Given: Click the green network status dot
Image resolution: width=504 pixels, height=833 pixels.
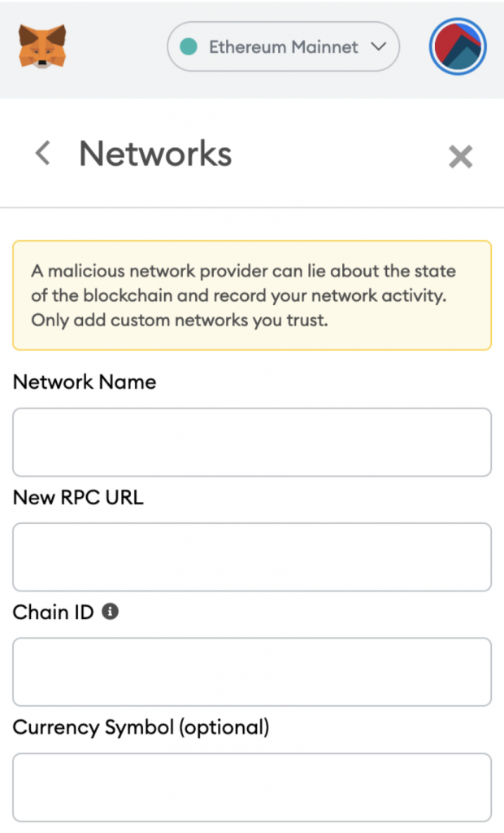Looking at the screenshot, I should (189, 46).
